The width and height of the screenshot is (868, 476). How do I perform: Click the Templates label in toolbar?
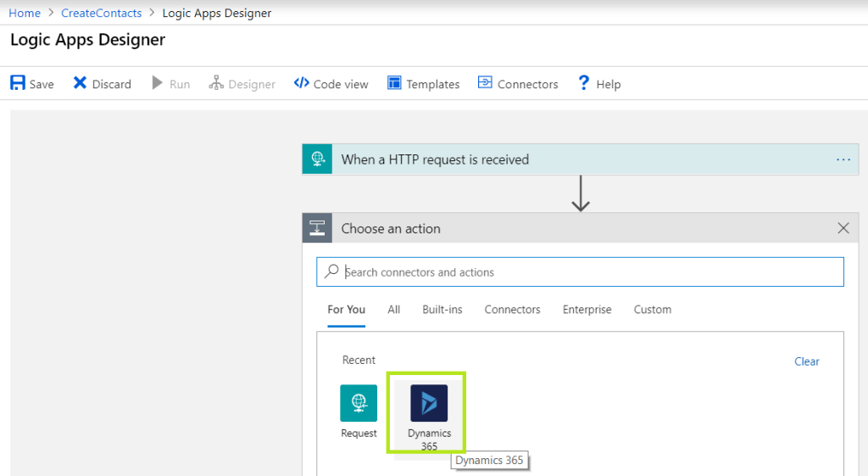point(433,84)
